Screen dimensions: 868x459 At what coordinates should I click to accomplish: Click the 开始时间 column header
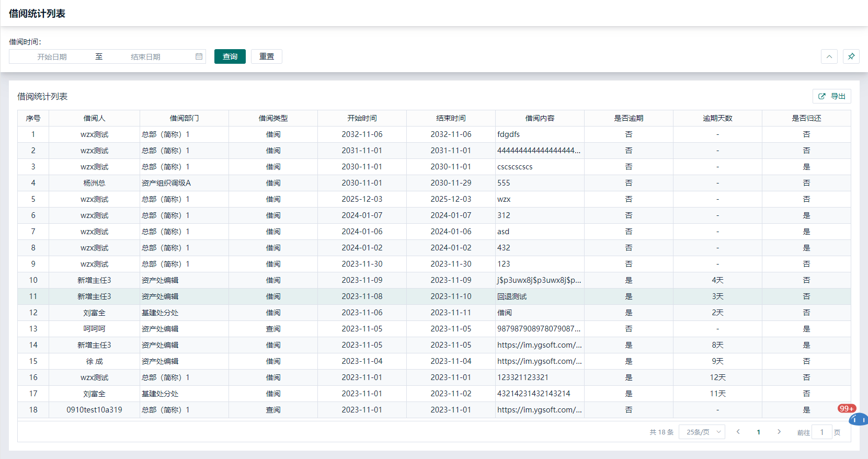tap(362, 118)
